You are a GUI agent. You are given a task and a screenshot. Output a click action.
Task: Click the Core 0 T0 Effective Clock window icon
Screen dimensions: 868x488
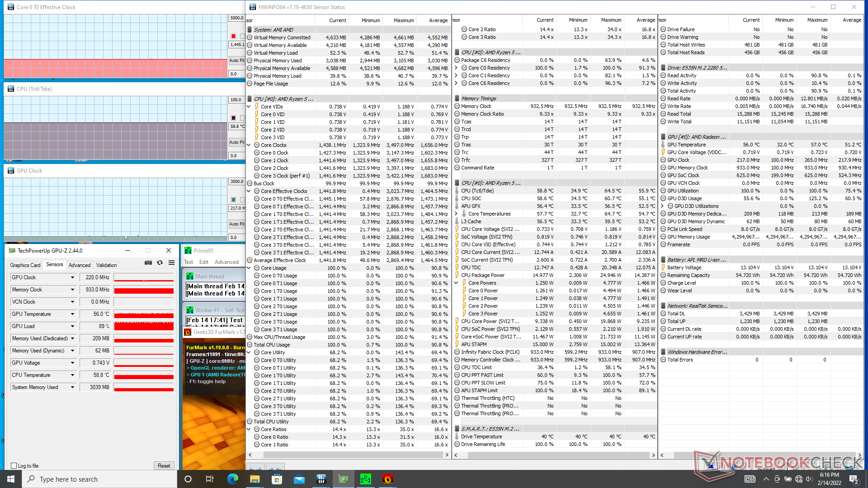pos(11,7)
